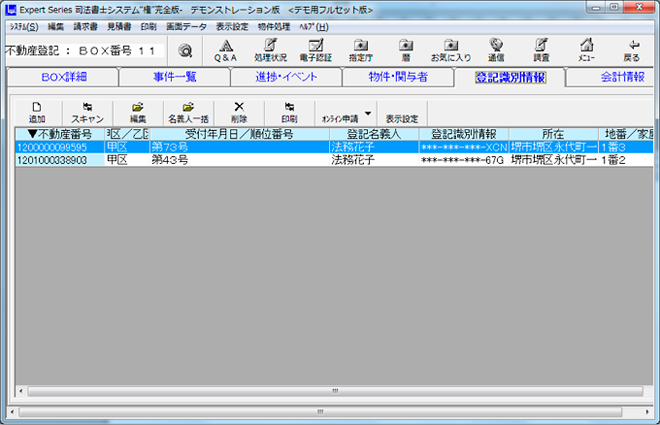Click the 通信 globe icon
The image size is (660, 425).
[496, 50]
